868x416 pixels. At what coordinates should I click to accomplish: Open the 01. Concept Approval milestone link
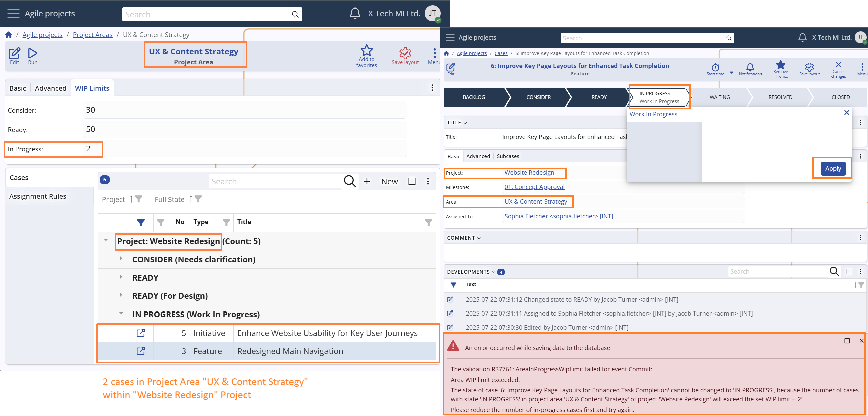(534, 187)
